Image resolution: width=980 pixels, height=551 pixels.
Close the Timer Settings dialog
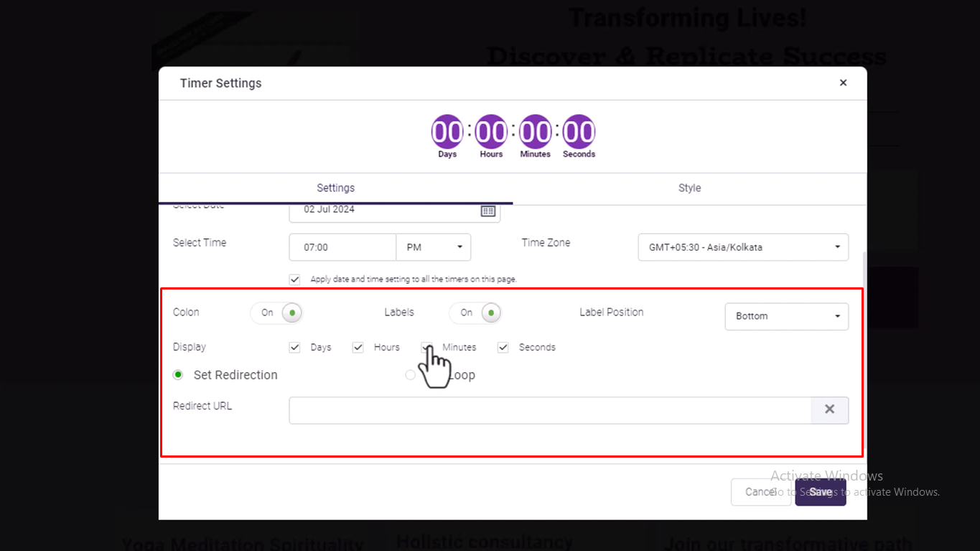coord(843,83)
